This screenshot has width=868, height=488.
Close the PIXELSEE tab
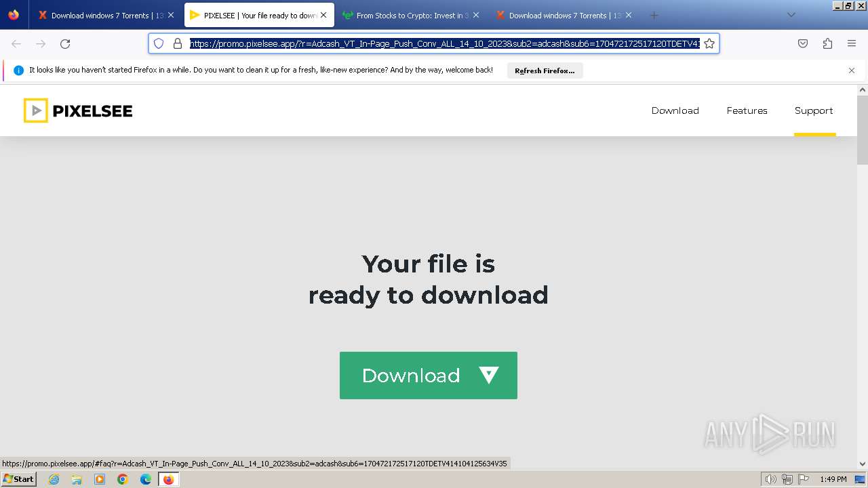(323, 15)
